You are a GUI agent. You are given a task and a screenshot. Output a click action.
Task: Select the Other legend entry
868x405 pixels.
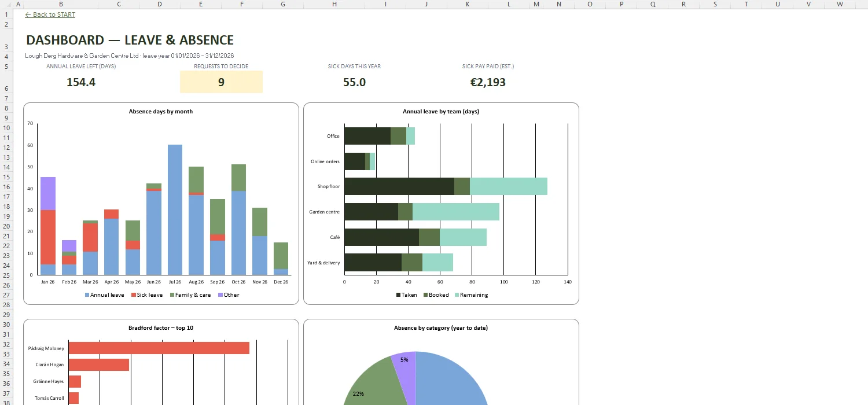click(x=228, y=295)
